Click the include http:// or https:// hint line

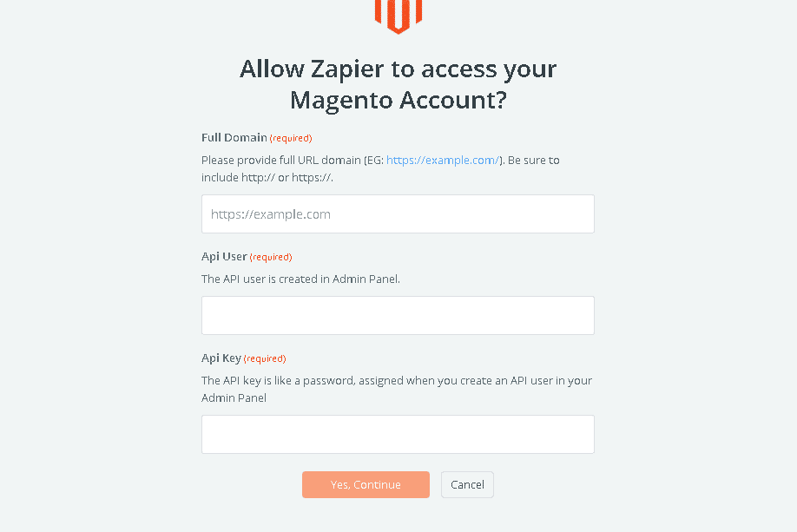pos(267,177)
